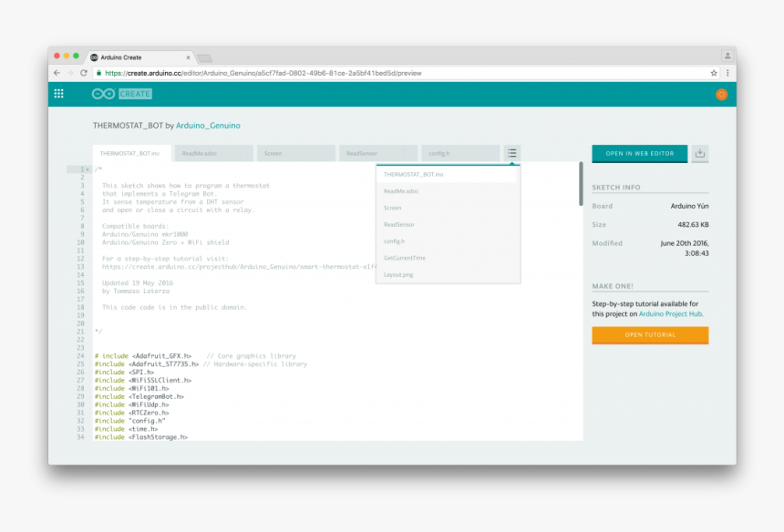Viewport: 784px width, 532px height.
Task: Open the apps grid menu icon
Action: pyautogui.click(x=59, y=94)
